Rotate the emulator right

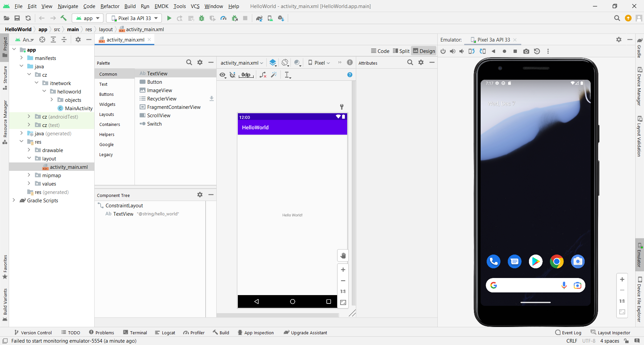[x=483, y=51]
